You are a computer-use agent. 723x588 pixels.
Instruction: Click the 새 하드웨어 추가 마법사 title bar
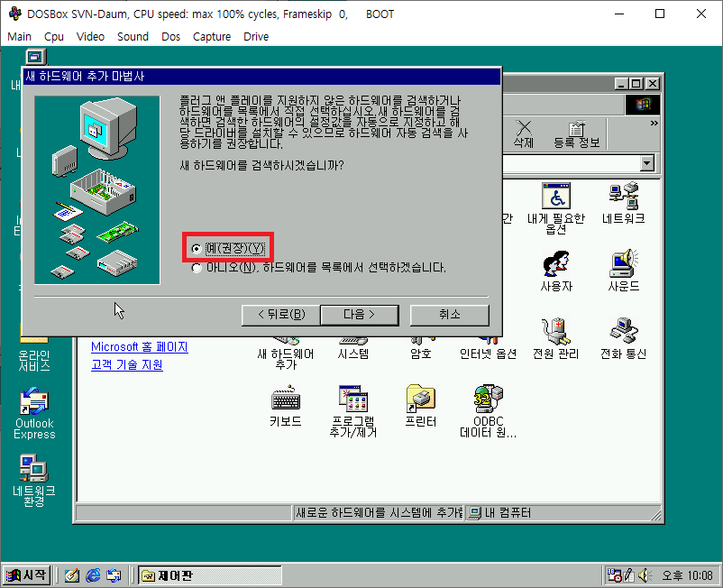262,76
